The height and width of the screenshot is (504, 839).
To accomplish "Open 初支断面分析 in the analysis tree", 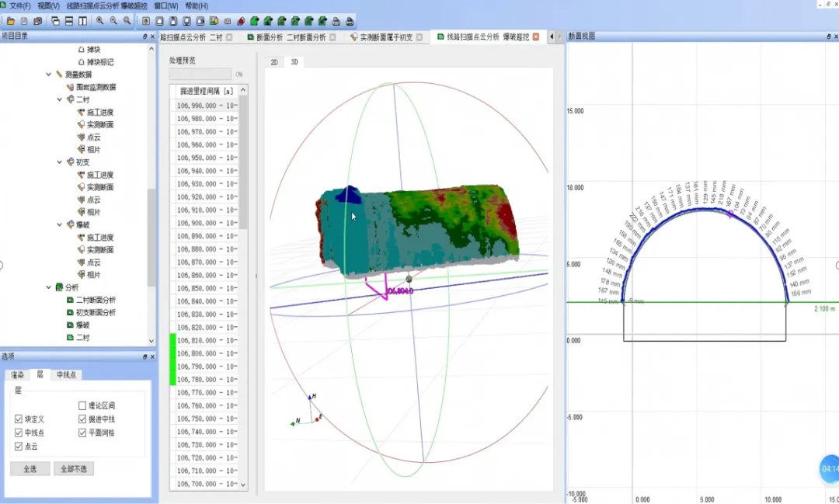I will 96,312.
